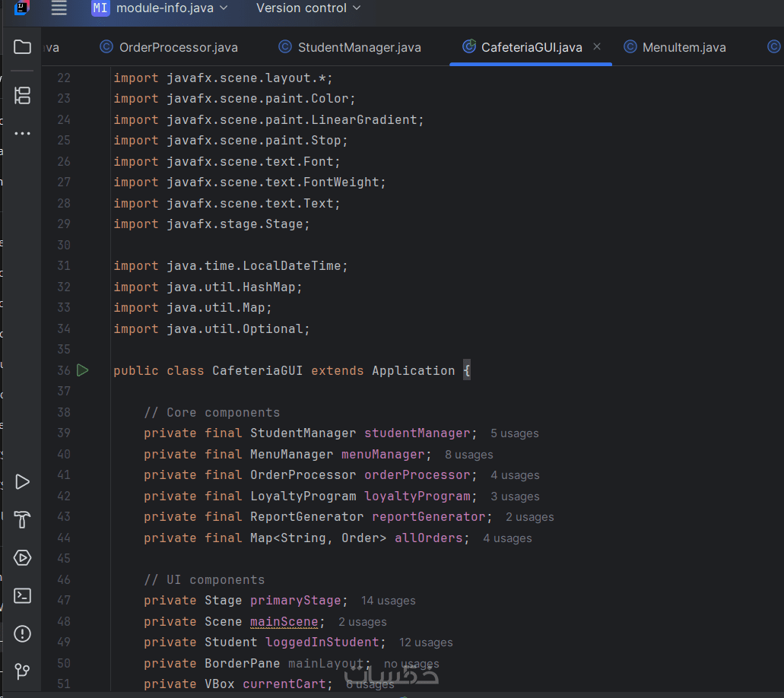Switch to the StudentManager.java tab

pyautogui.click(x=359, y=47)
